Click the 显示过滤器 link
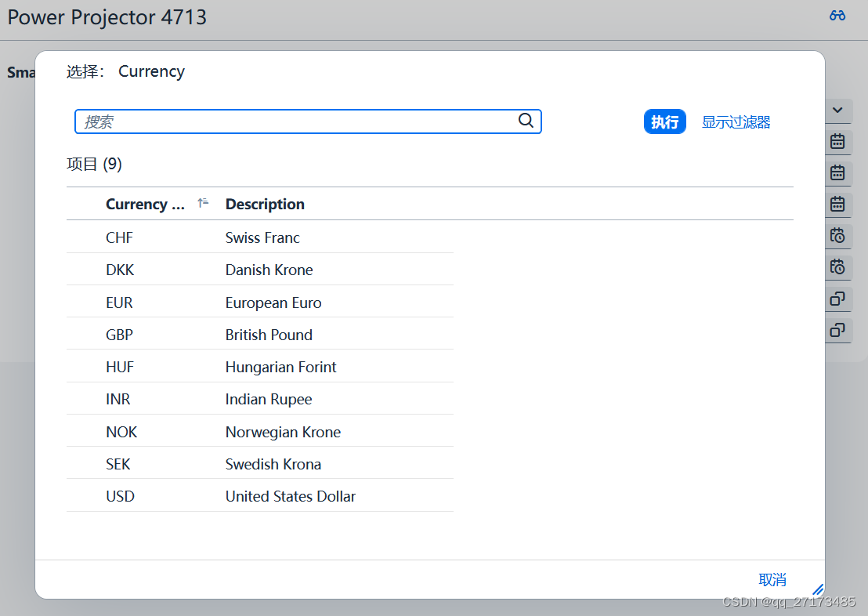868x616 pixels. (736, 121)
